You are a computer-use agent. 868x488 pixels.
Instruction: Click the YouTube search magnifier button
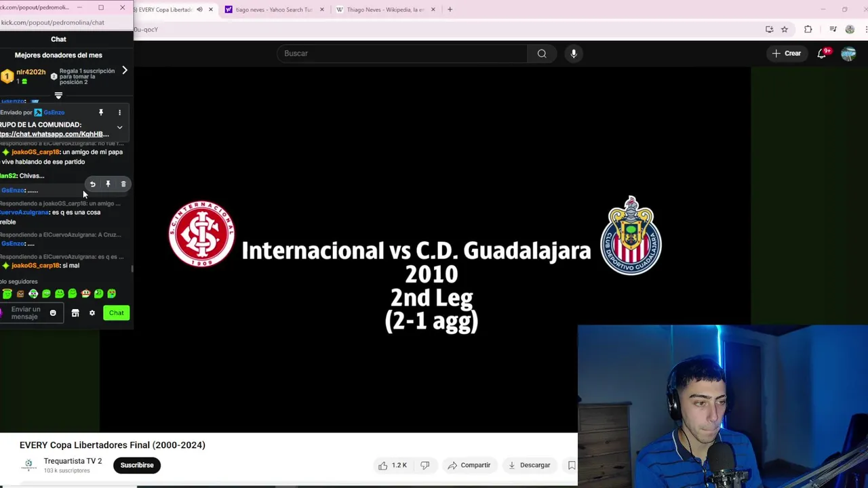click(x=542, y=54)
